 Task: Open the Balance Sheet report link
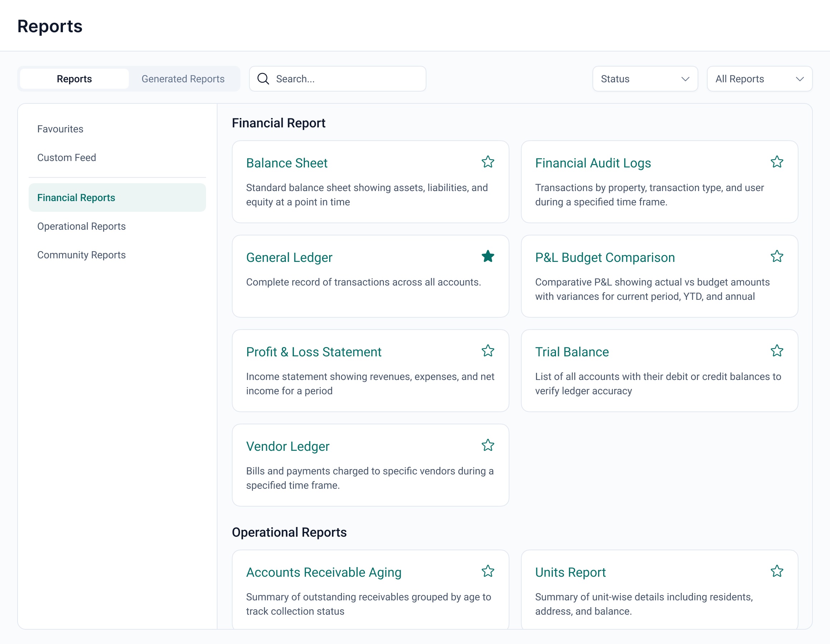coord(287,163)
